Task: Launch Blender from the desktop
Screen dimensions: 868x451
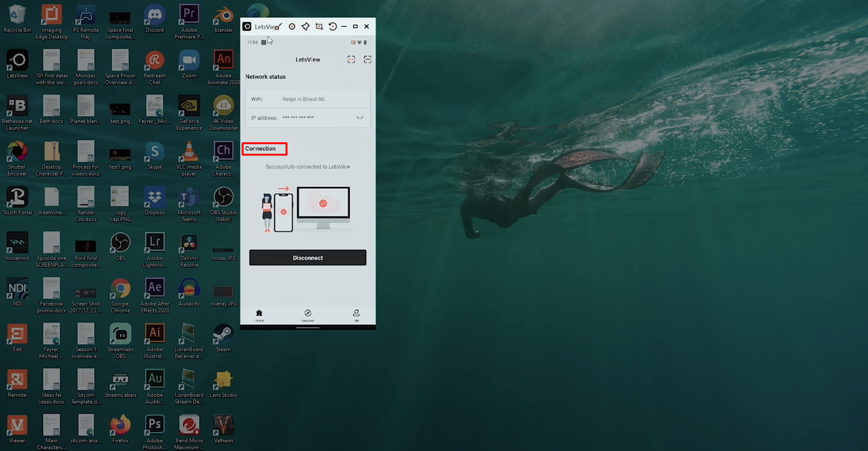Action: point(223,14)
